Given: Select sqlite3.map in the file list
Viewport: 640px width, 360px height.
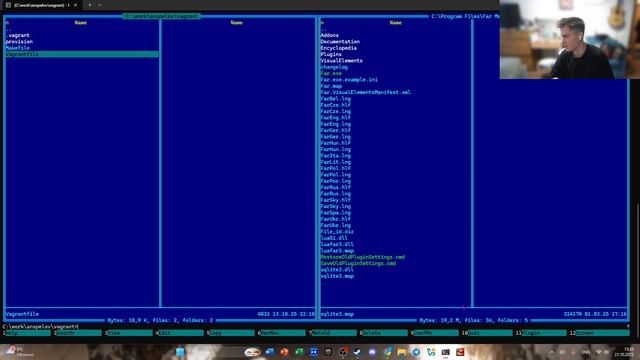Looking at the screenshot, I should click(337, 276).
